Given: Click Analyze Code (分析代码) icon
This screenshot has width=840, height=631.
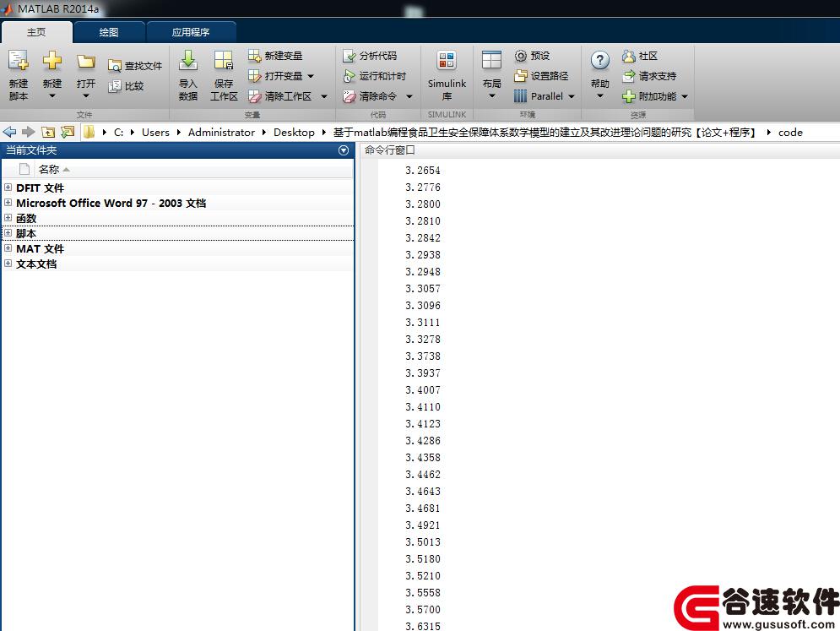Looking at the screenshot, I should 350,56.
